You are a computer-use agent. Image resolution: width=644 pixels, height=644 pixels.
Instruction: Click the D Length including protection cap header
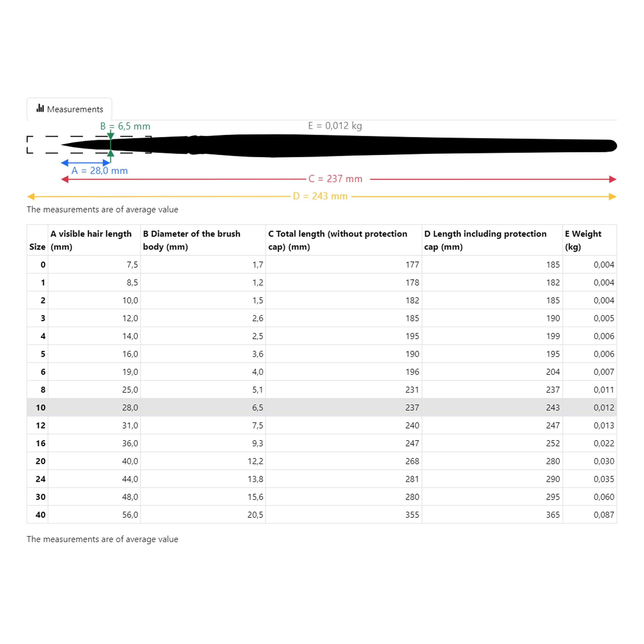pyautogui.click(x=485, y=240)
